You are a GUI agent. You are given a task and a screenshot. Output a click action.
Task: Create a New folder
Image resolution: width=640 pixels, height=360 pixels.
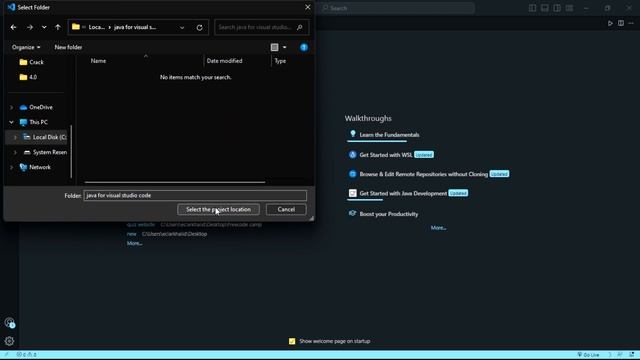point(68,47)
